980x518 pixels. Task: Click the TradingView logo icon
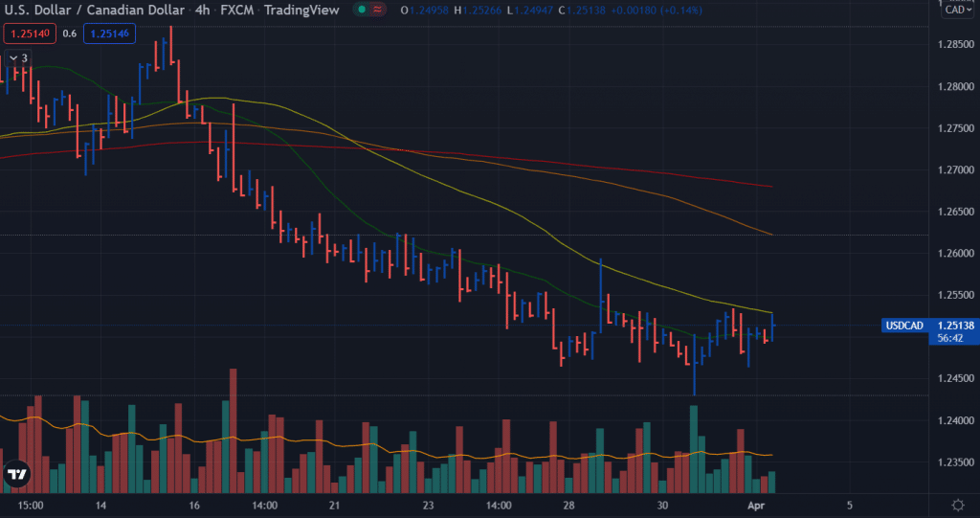17,474
